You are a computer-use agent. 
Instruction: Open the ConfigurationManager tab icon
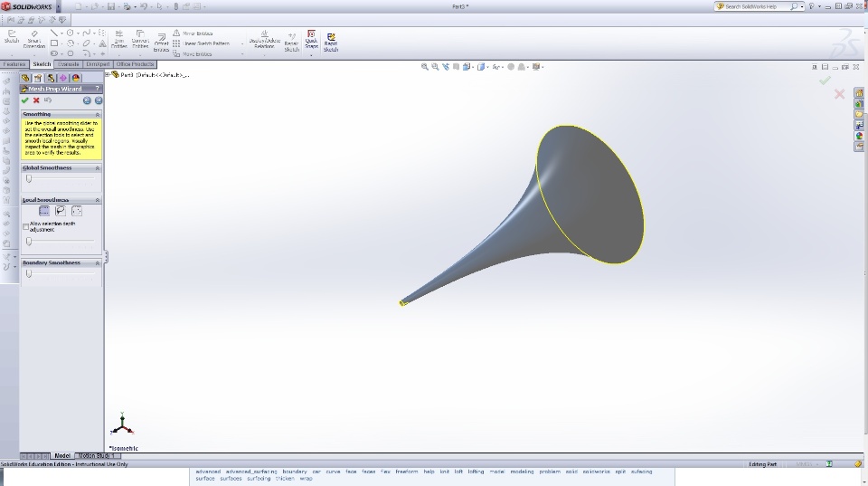point(51,78)
